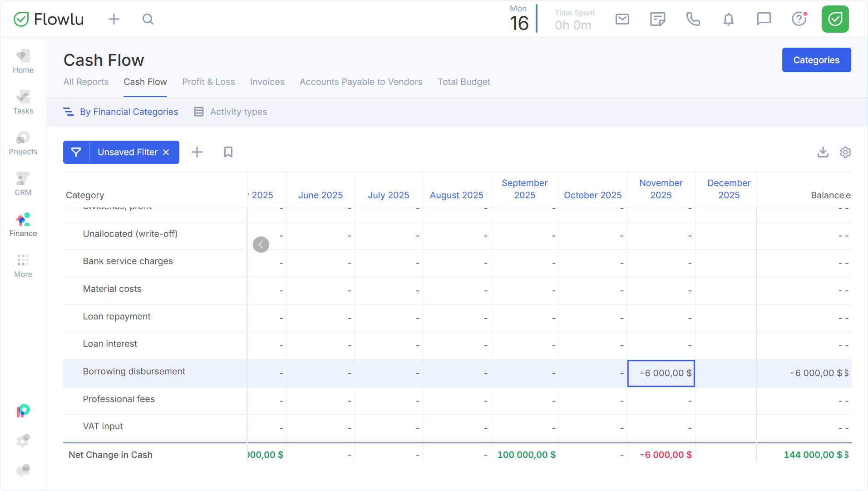Remove the Unsaved Filter with X

coord(166,152)
